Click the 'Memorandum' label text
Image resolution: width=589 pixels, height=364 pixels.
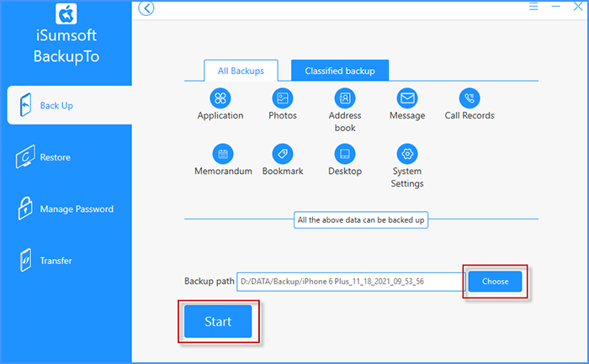[223, 171]
